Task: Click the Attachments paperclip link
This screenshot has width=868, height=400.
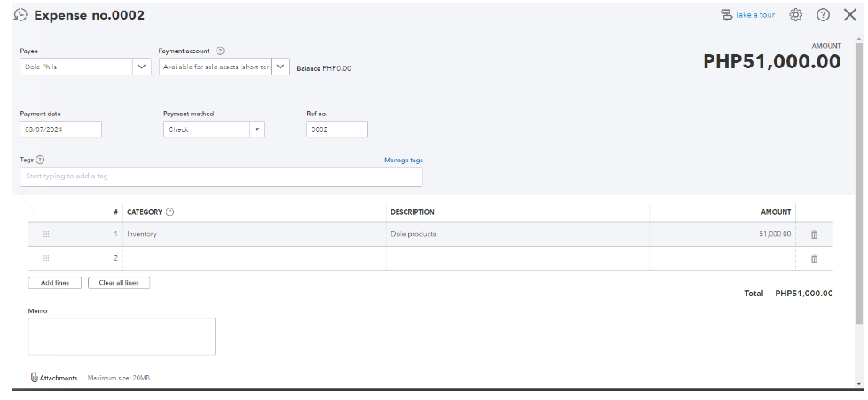Action: [x=54, y=378]
